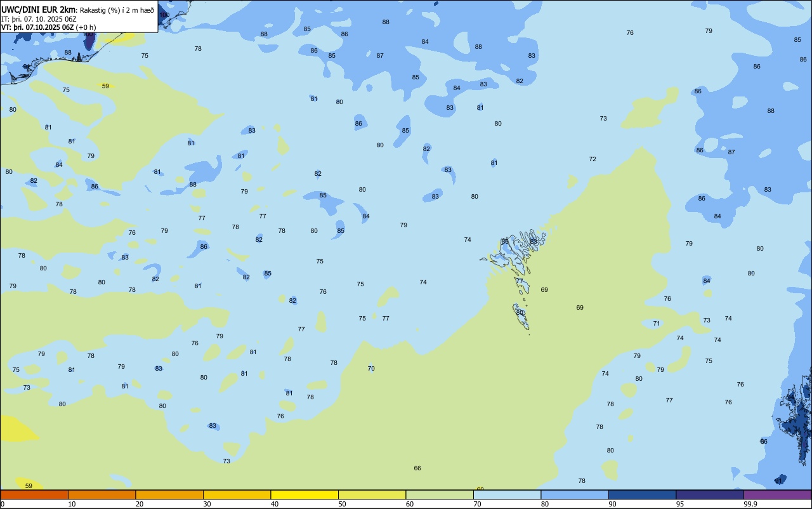This screenshot has height=509, width=812.
Task: Click the legend tick label '99.9'
Action: (x=750, y=504)
